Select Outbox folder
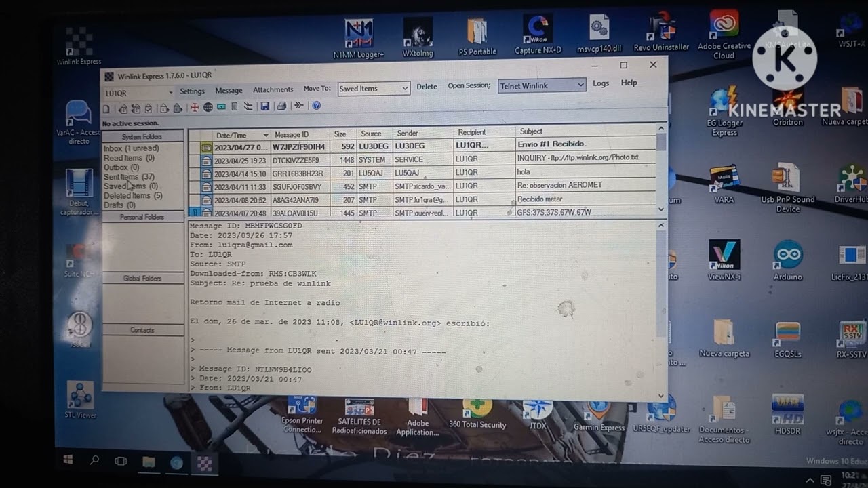The image size is (868, 488). point(121,167)
